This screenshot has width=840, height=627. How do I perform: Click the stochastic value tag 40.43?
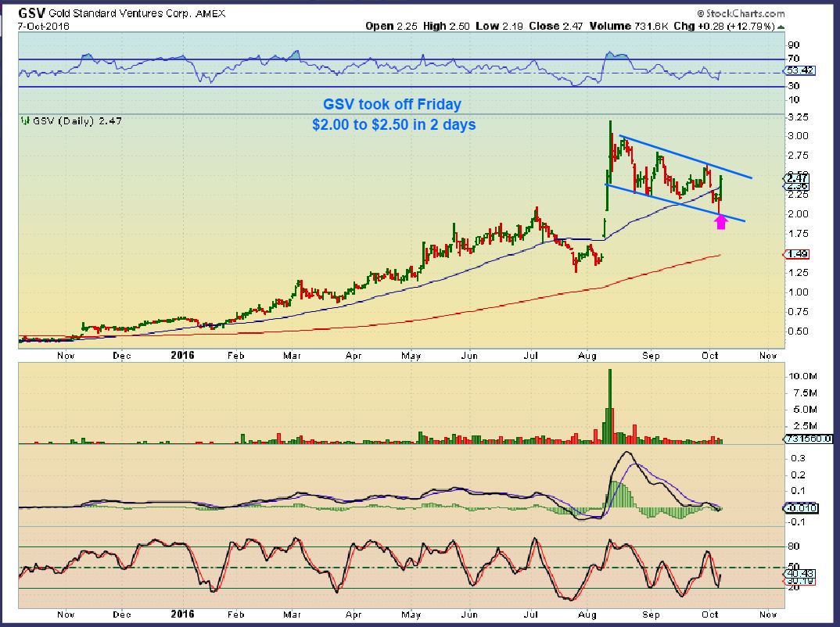pos(799,574)
